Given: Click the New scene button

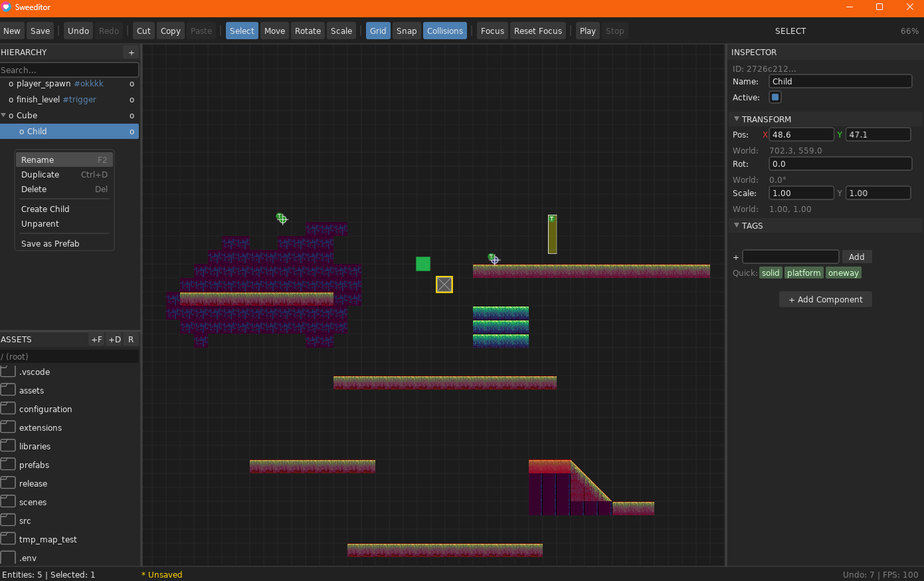Looking at the screenshot, I should [x=12, y=31].
